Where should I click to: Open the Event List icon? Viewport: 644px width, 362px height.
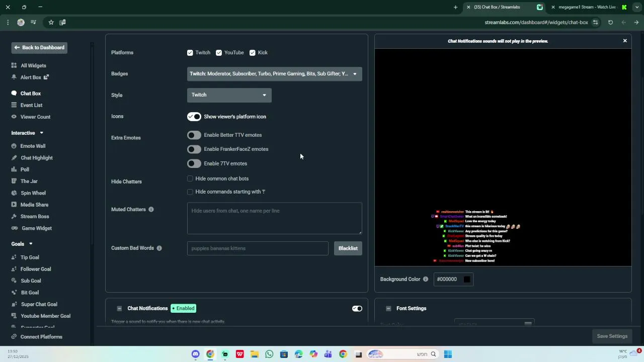(14, 105)
